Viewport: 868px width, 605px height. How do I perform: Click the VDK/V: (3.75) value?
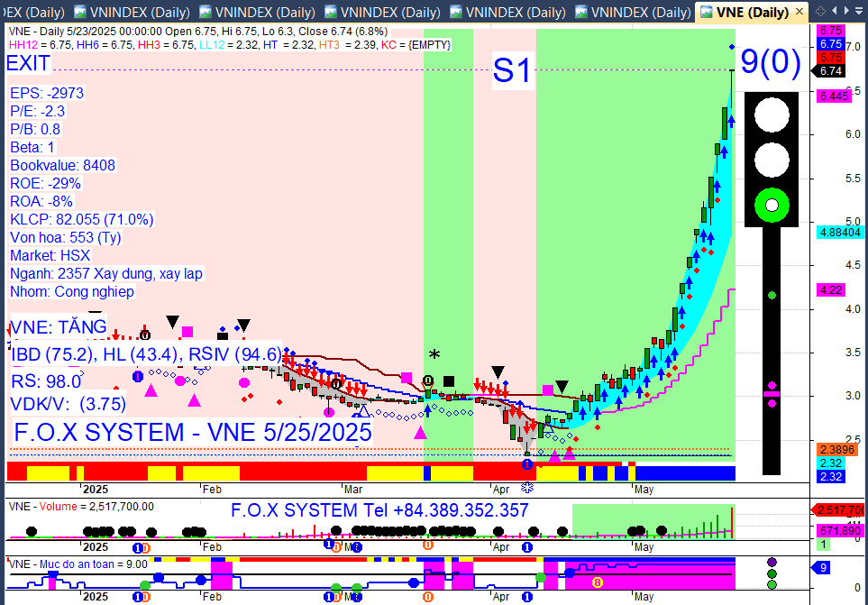coord(69,404)
